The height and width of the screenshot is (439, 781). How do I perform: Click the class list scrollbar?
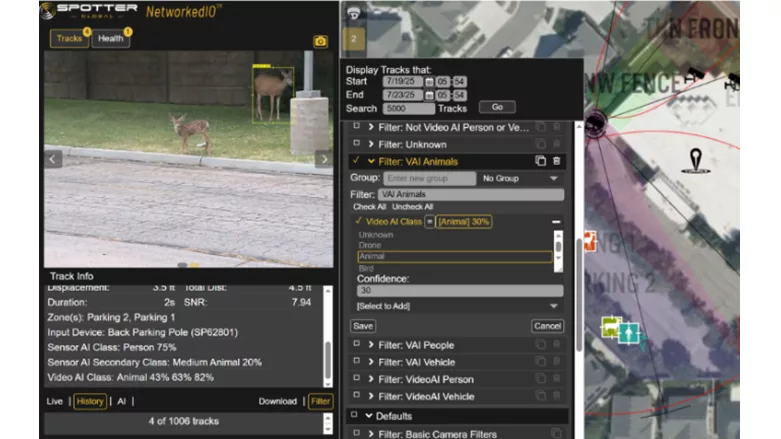(558, 251)
